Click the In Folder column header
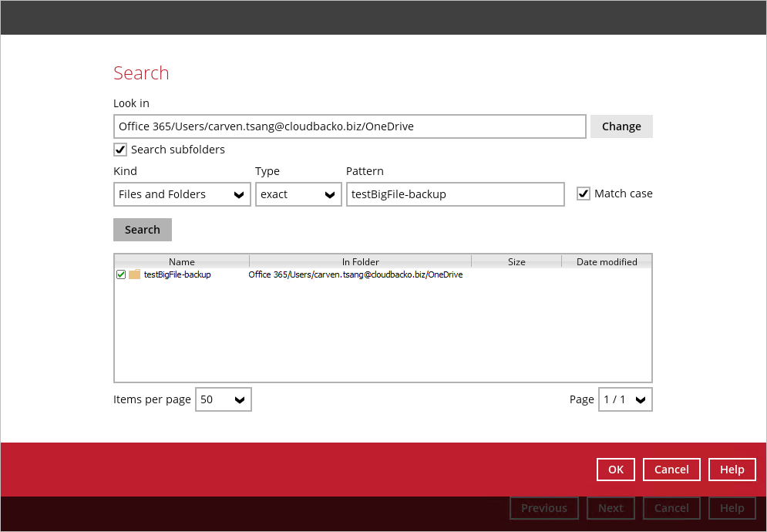 pyautogui.click(x=360, y=262)
